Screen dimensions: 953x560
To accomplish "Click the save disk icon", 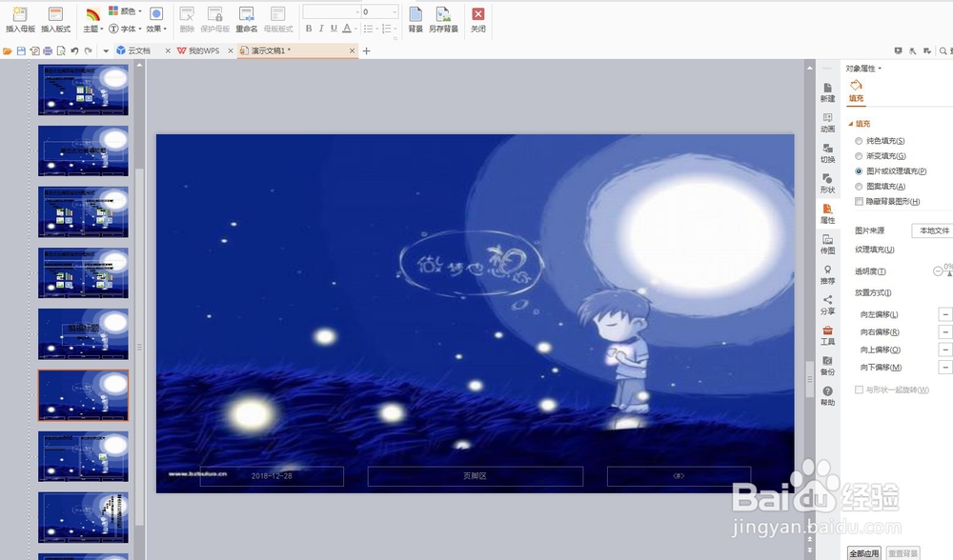I will (21, 51).
